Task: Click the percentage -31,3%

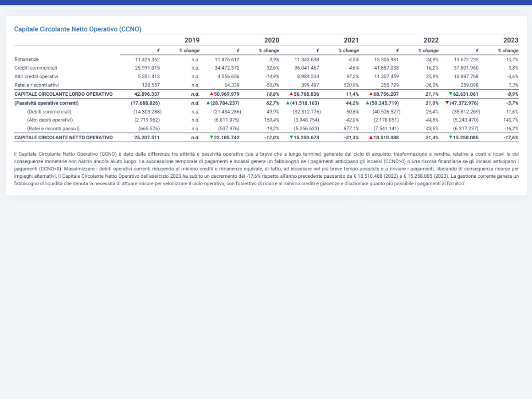Action: point(352,137)
